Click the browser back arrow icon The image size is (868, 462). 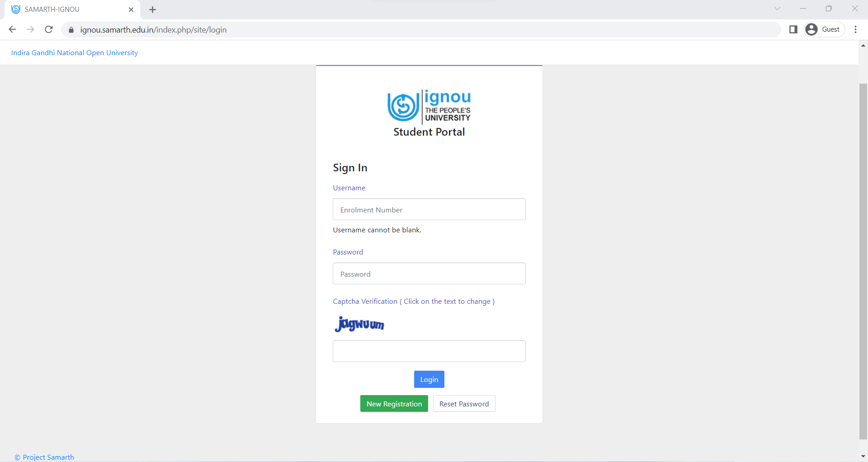[x=13, y=29]
